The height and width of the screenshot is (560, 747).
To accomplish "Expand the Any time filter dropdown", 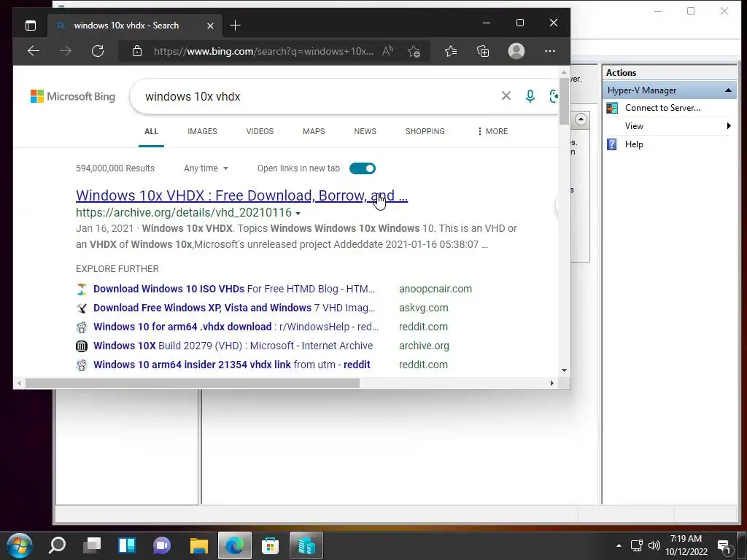I will coord(206,168).
